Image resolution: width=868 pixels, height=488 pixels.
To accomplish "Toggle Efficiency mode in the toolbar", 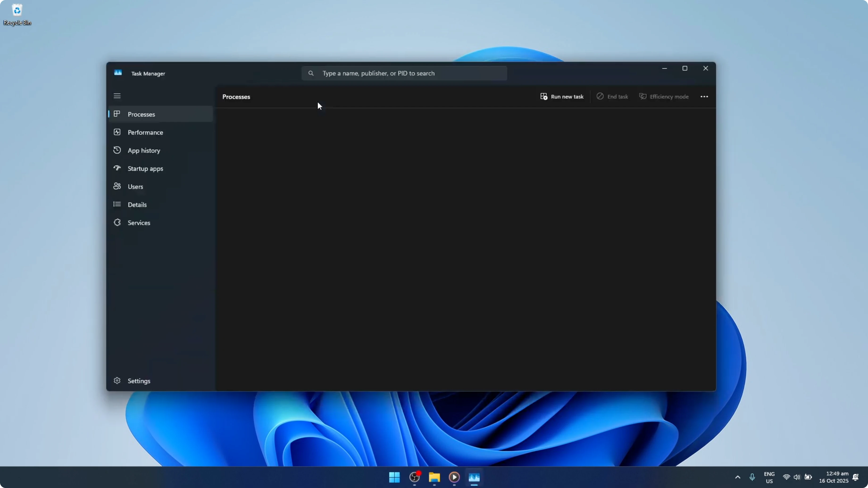I will pos(664,97).
